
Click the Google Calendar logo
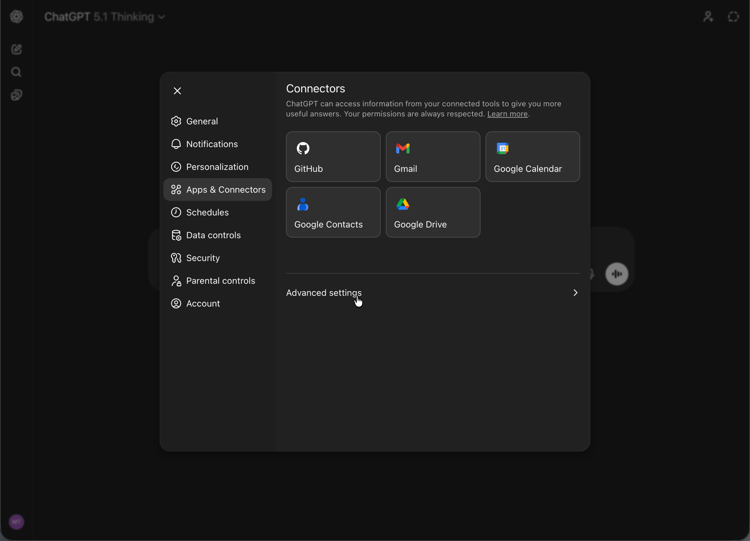[x=502, y=148]
